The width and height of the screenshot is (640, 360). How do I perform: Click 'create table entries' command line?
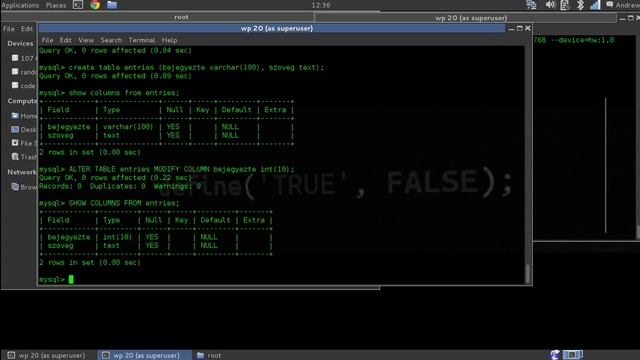(x=182, y=67)
